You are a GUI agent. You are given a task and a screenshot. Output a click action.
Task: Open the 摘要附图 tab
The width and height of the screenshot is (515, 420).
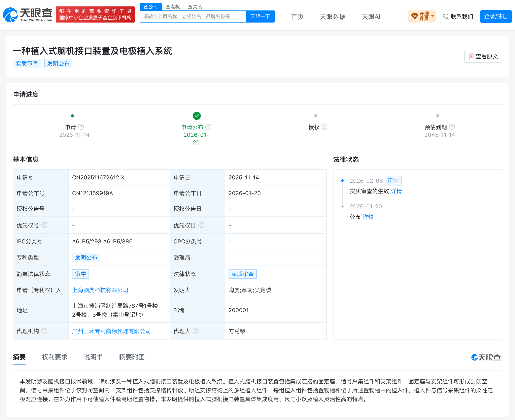pyautogui.click(x=132, y=357)
